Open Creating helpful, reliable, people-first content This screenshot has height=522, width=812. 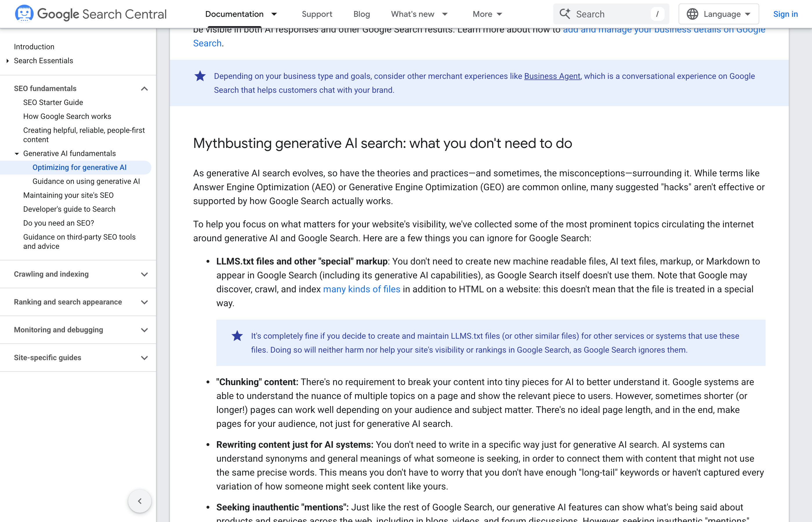click(x=84, y=135)
